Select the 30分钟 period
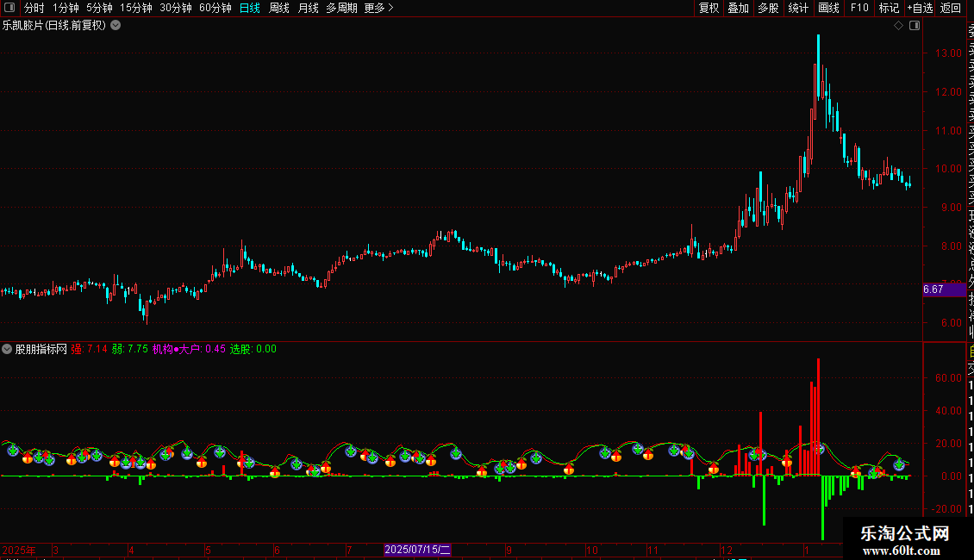The image size is (974, 560). coord(176,8)
